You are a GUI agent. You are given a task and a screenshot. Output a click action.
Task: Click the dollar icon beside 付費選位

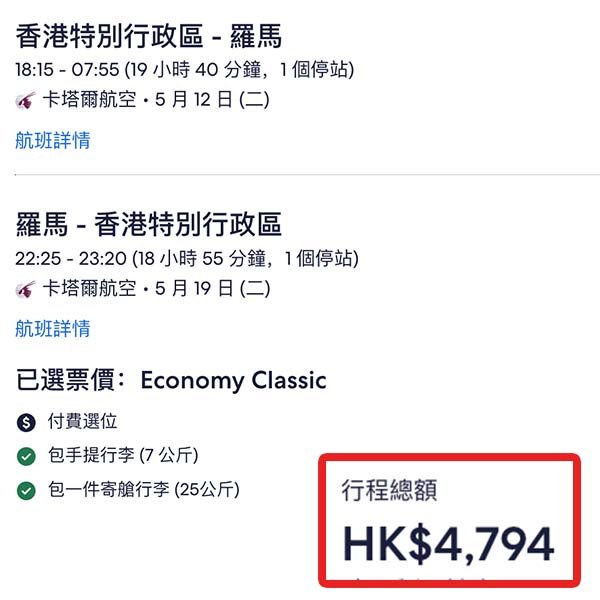click(x=26, y=422)
